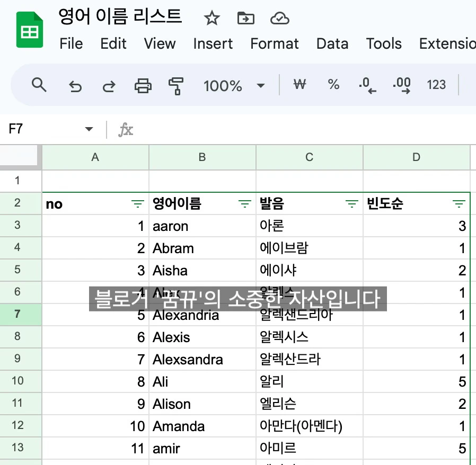The image size is (476, 465).
Task: Click the undo arrow icon
Action: click(75, 86)
